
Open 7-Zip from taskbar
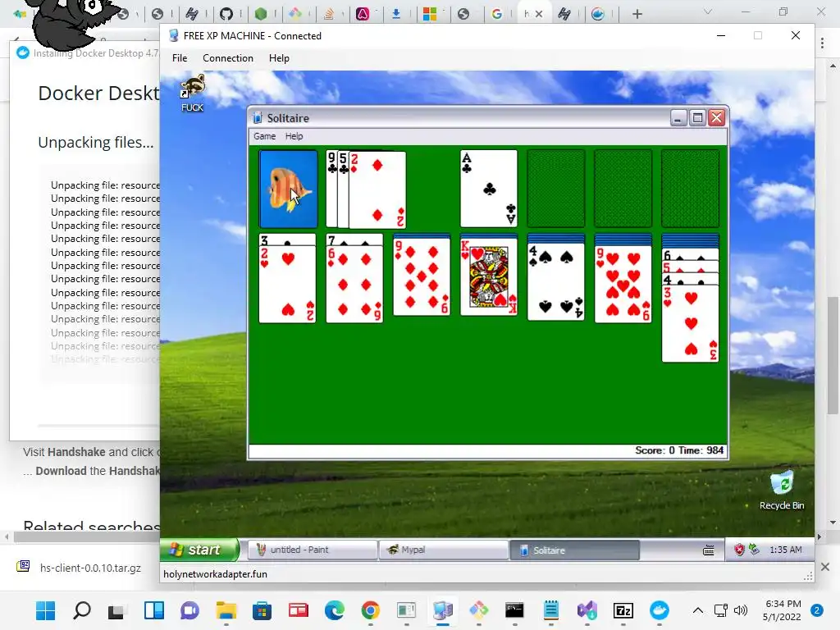click(x=623, y=610)
